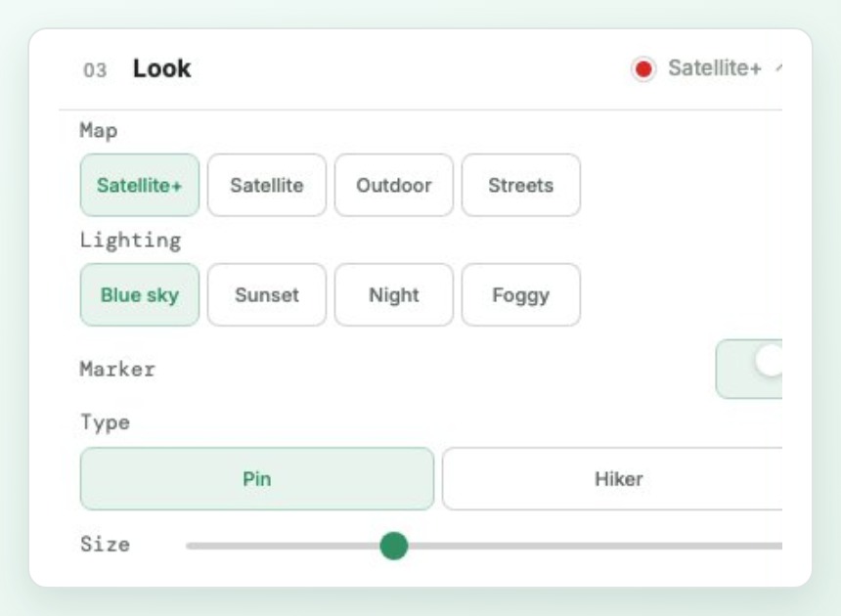841x616 pixels.
Task: Set lighting to Blue sky
Action: (140, 294)
